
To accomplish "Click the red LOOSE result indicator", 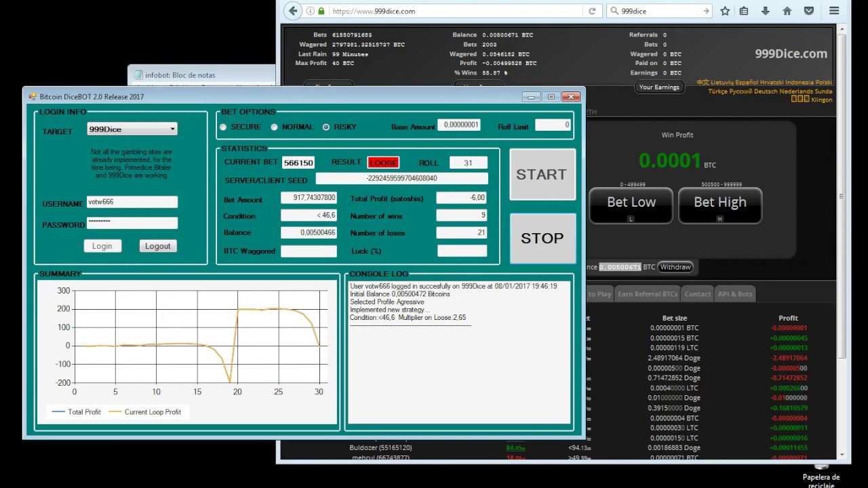I will (x=383, y=163).
